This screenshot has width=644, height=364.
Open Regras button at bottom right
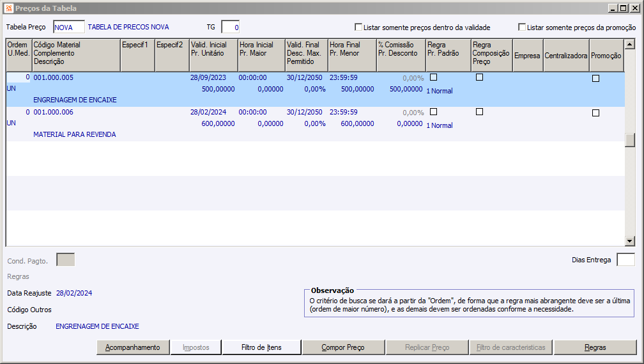(595, 347)
